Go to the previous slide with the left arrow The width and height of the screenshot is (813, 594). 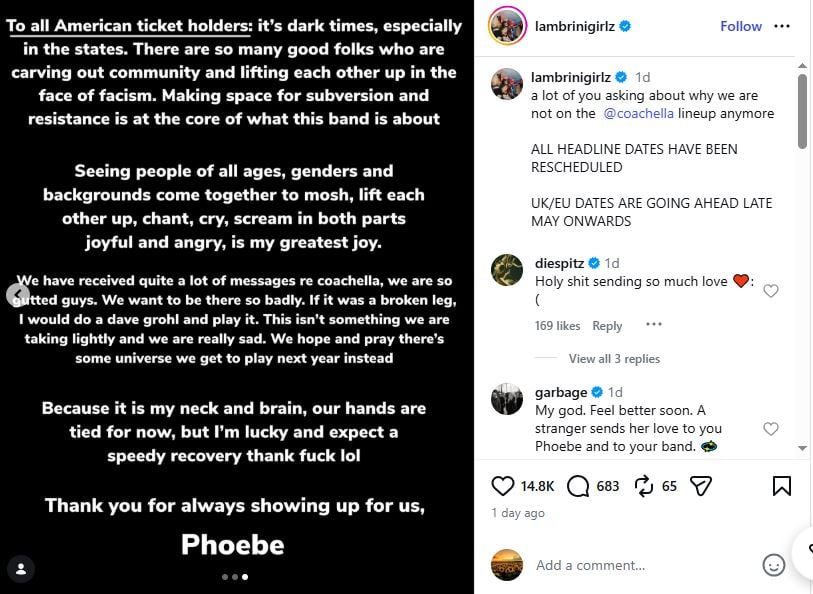(18, 297)
